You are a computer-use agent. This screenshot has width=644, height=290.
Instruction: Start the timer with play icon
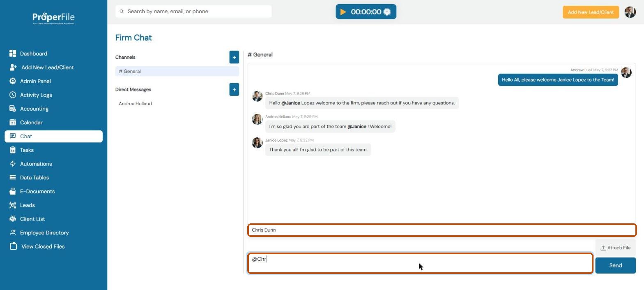343,12
